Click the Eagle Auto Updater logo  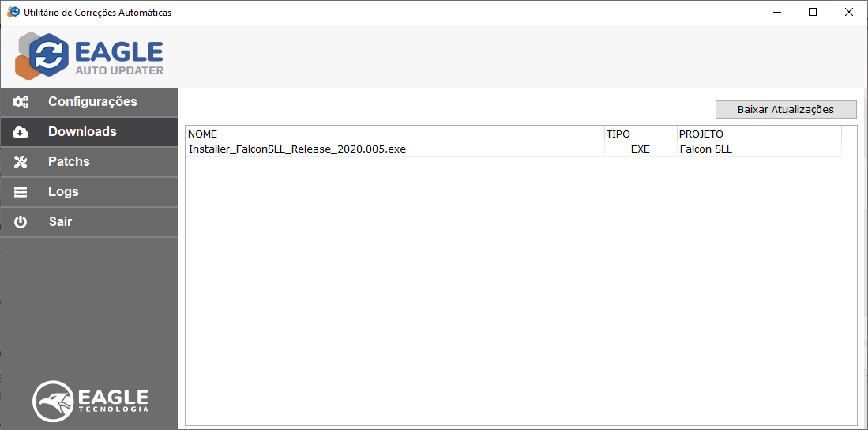(x=90, y=55)
